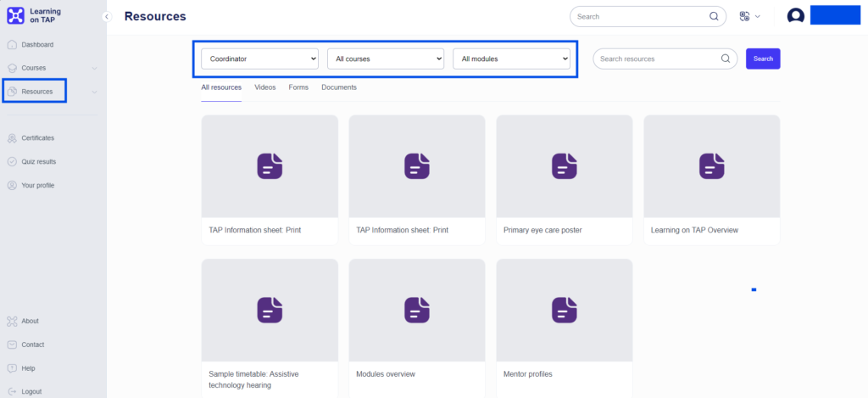
Task: Select the Forms tab
Action: [x=298, y=87]
